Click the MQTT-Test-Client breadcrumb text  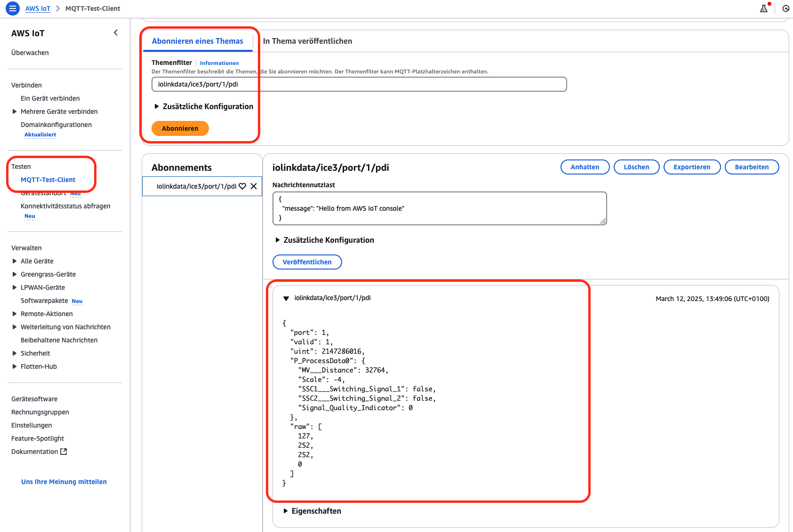(x=93, y=8)
